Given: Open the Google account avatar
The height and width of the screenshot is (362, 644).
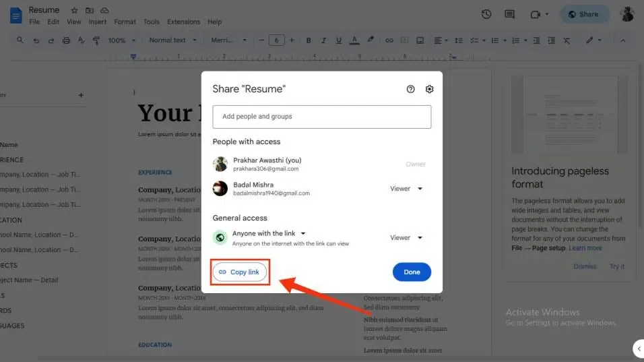Looking at the screenshot, I should click(626, 14).
